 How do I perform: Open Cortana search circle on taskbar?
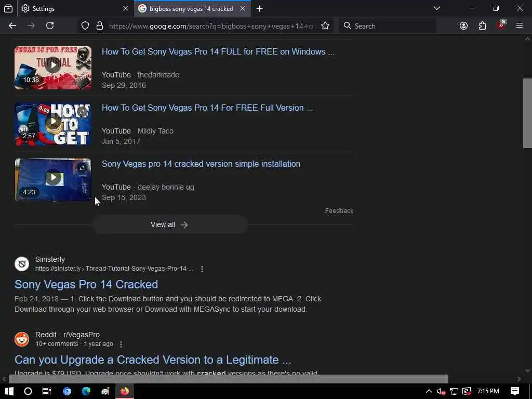click(x=28, y=391)
